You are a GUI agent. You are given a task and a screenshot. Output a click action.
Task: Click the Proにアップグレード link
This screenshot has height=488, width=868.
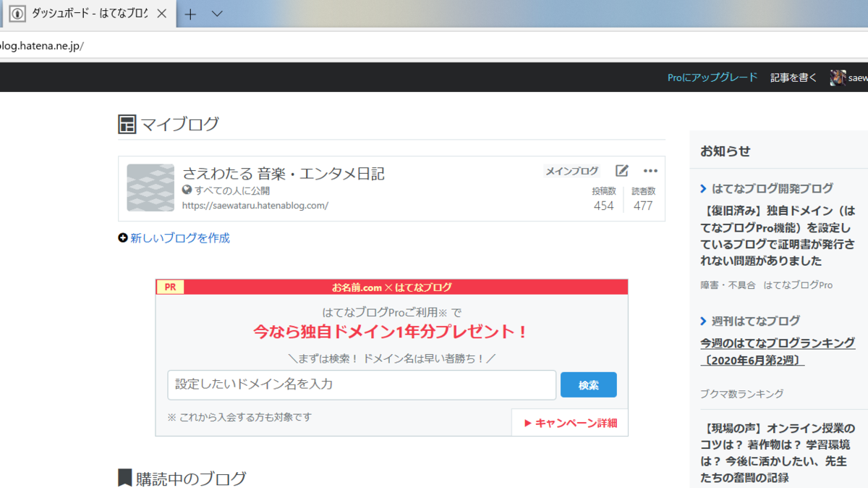click(x=712, y=77)
